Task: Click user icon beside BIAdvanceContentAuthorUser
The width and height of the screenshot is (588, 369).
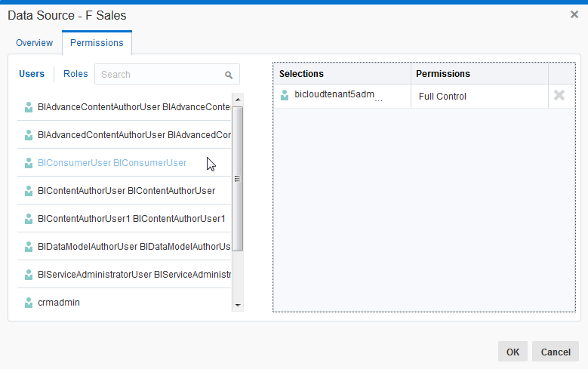Action: point(29,107)
